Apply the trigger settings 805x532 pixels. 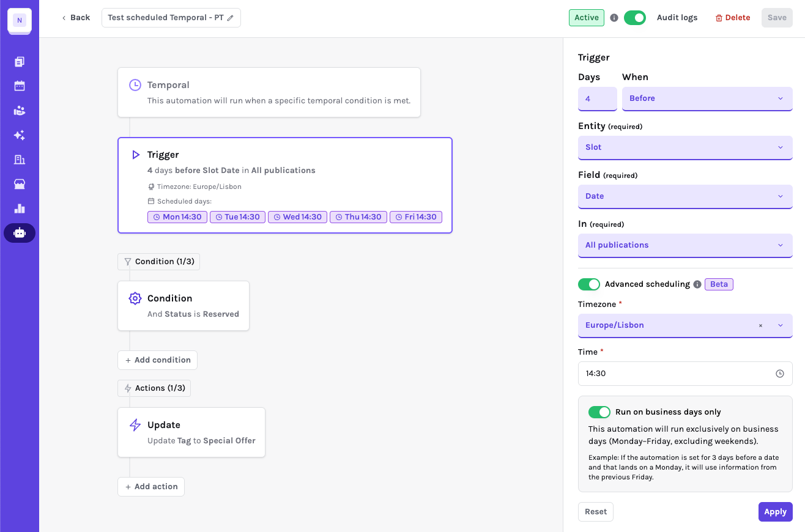pyautogui.click(x=776, y=512)
